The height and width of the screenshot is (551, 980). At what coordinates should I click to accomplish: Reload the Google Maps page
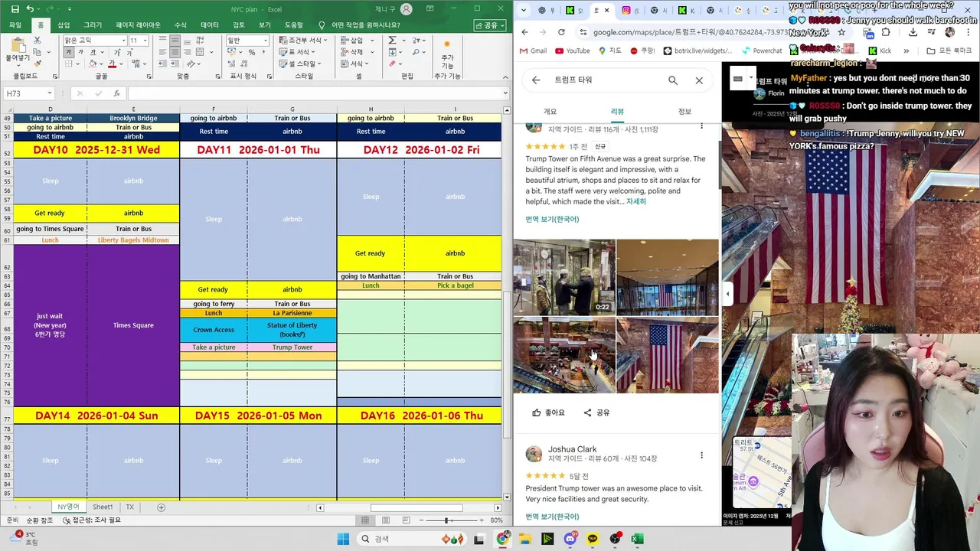click(561, 32)
